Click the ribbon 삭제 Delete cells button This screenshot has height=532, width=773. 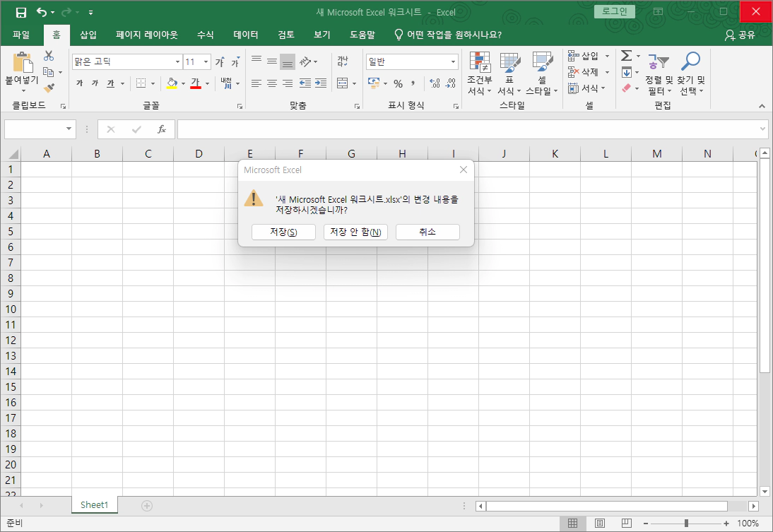point(588,72)
